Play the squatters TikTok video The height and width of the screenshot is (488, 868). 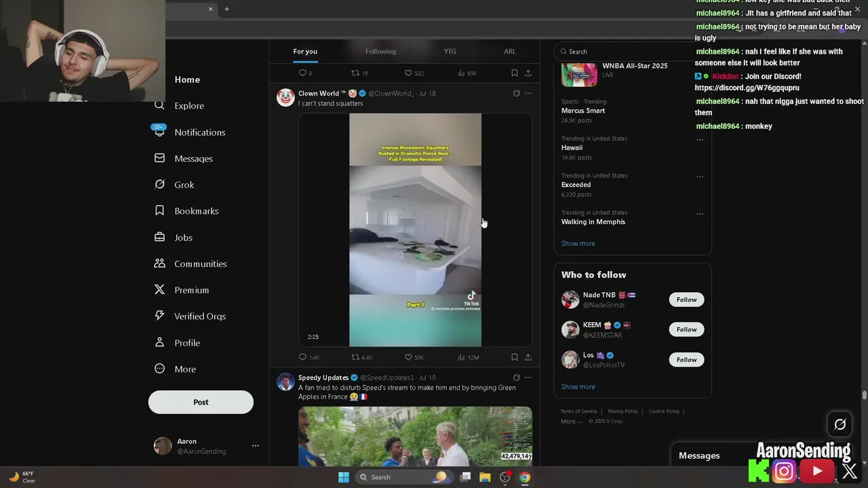[x=415, y=230]
